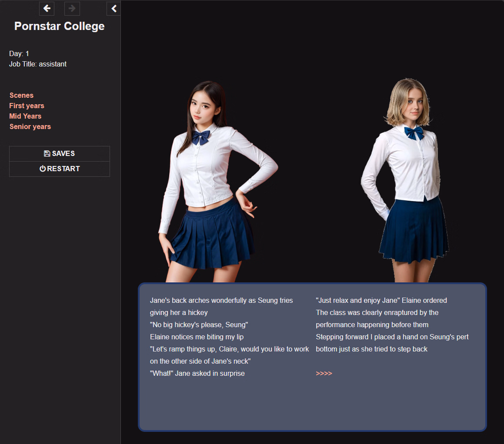Click the Job Title: assistant label
This screenshot has height=444, width=504.
38,64
